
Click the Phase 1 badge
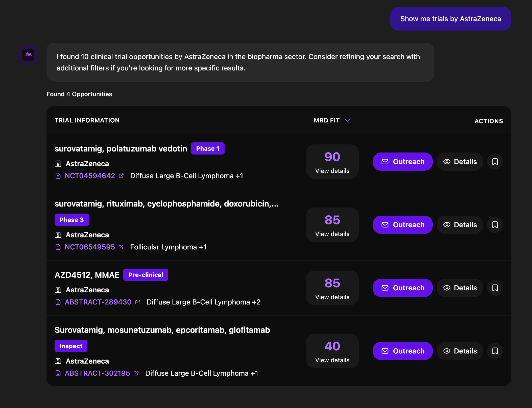pos(208,148)
